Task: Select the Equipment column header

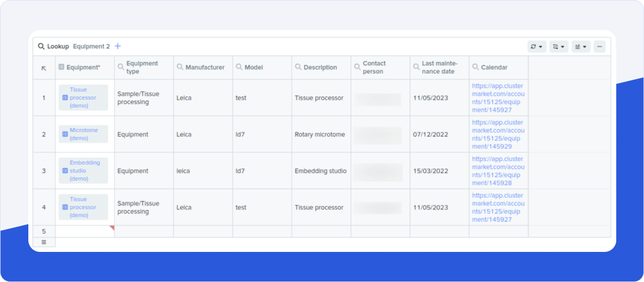Action: 85,67
